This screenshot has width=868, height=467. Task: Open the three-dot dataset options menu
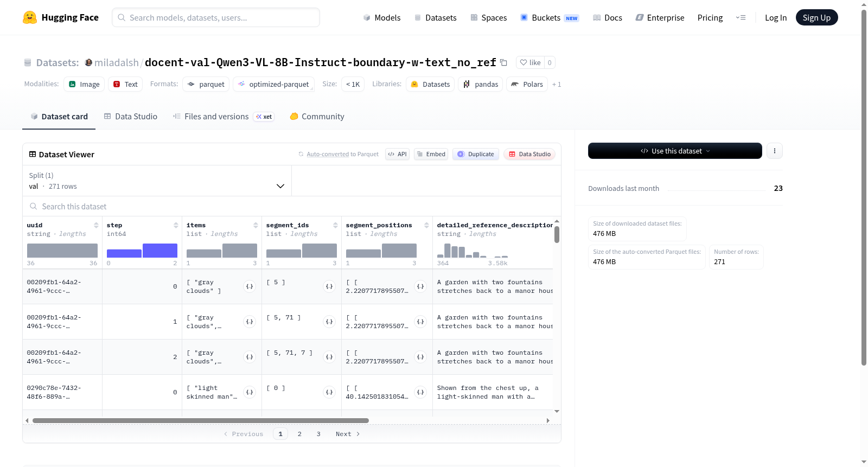(x=775, y=151)
